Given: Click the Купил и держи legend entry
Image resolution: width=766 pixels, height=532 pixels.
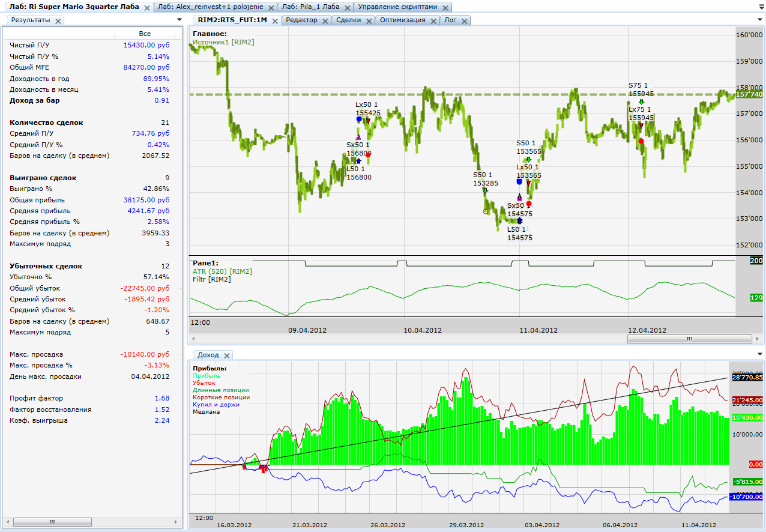Looking at the screenshot, I should [216, 405].
